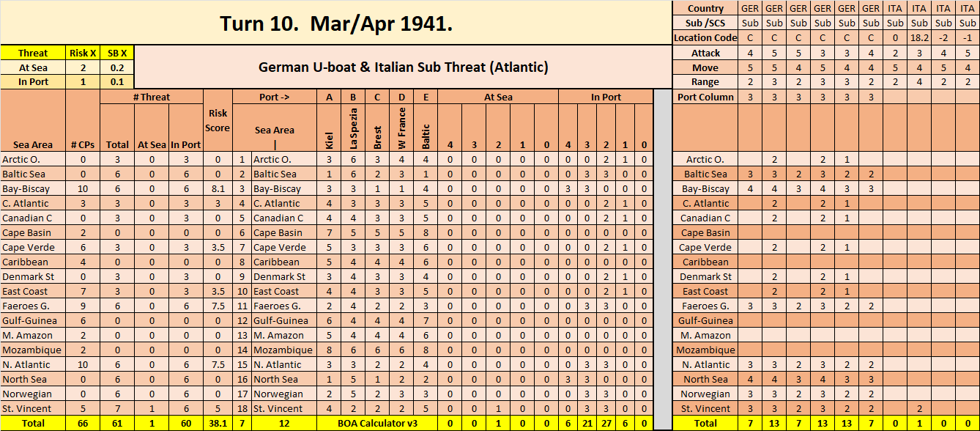Select the "Port ->" header cell
Viewport: 980px width, 431px height.
point(275,97)
